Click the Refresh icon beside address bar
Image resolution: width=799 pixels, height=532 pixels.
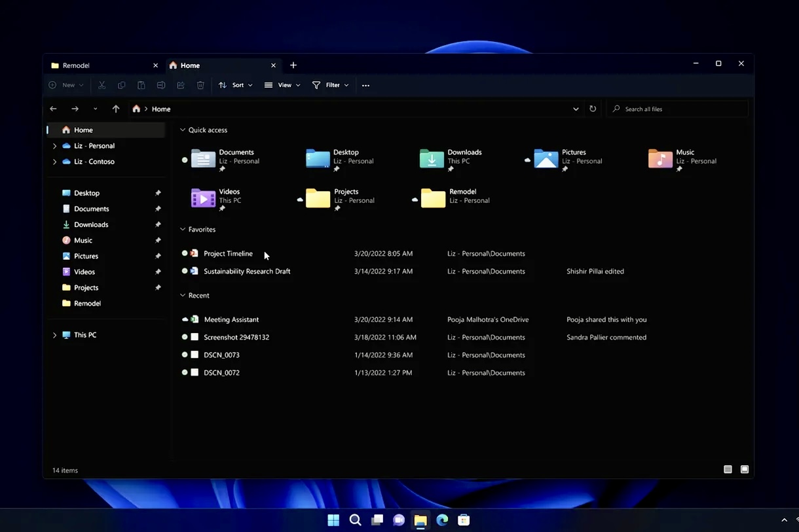593,109
